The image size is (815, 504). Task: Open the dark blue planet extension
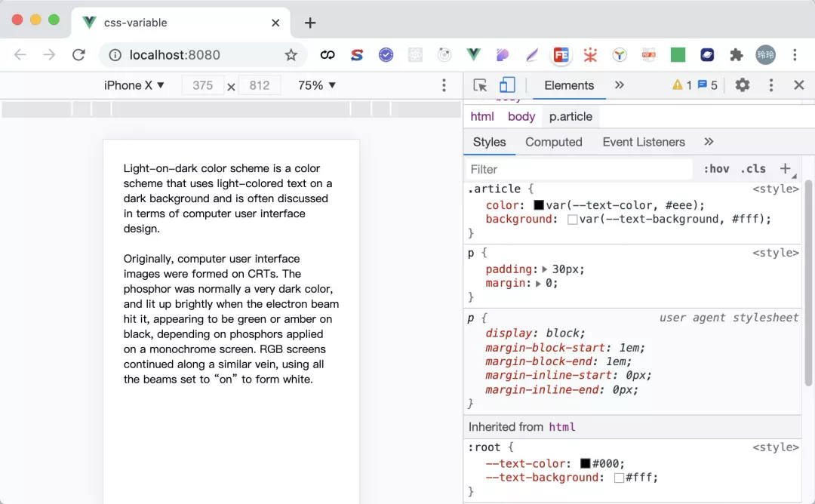(x=707, y=54)
